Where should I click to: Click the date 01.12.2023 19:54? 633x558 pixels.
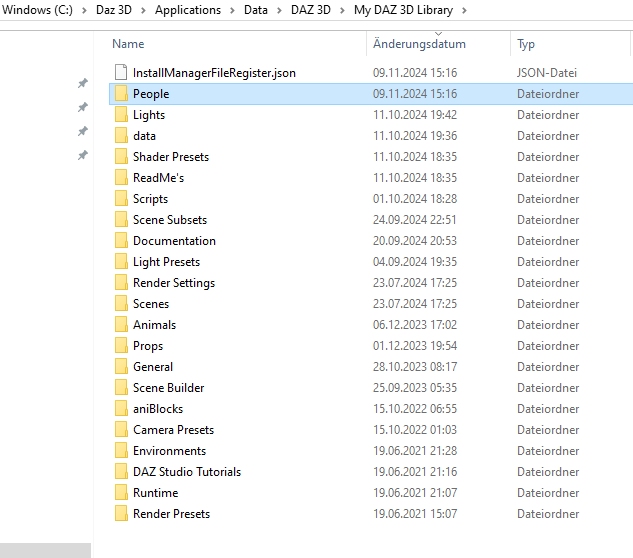[415, 346]
